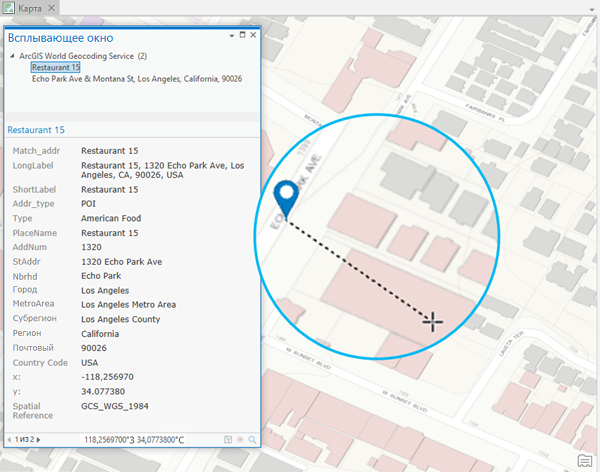
Task: Click the black crosshair marker on the map
Action: point(433,322)
